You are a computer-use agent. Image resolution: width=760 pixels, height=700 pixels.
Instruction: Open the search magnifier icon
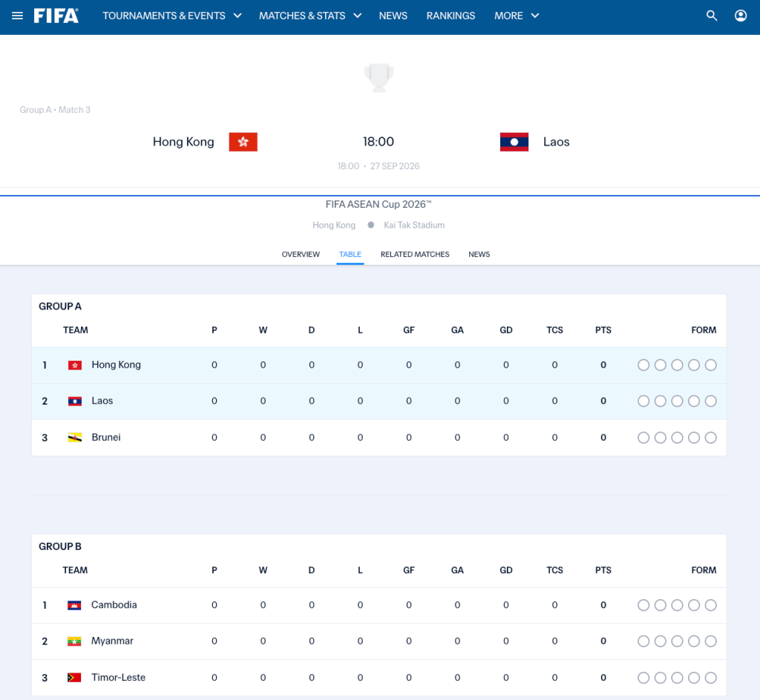point(712,16)
